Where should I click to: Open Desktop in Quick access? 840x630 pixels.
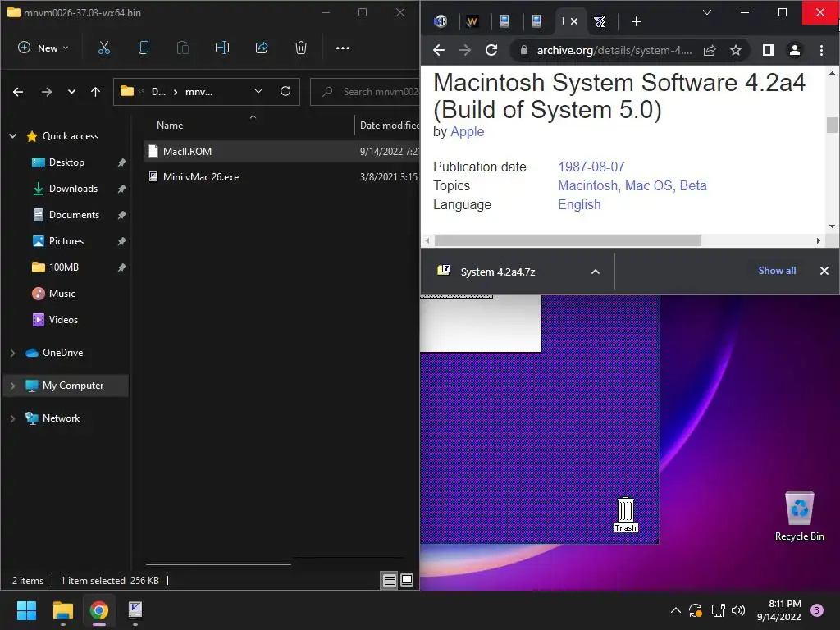pos(66,162)
